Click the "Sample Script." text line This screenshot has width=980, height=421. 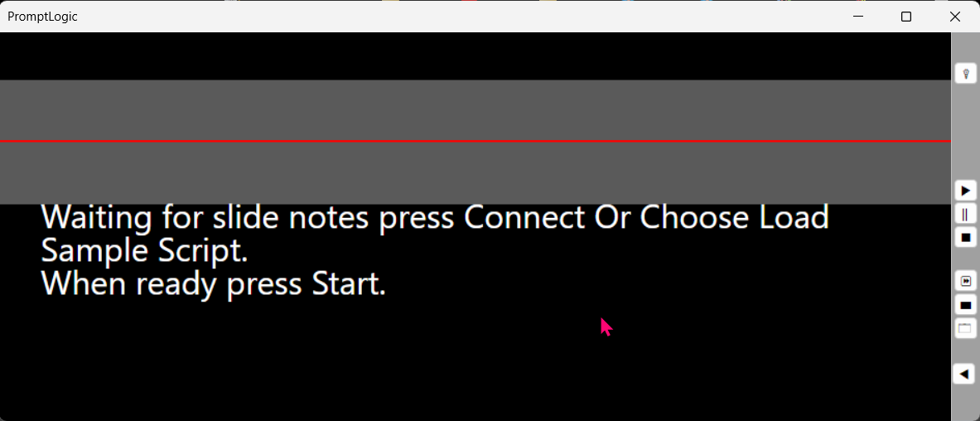click(145, 250)
